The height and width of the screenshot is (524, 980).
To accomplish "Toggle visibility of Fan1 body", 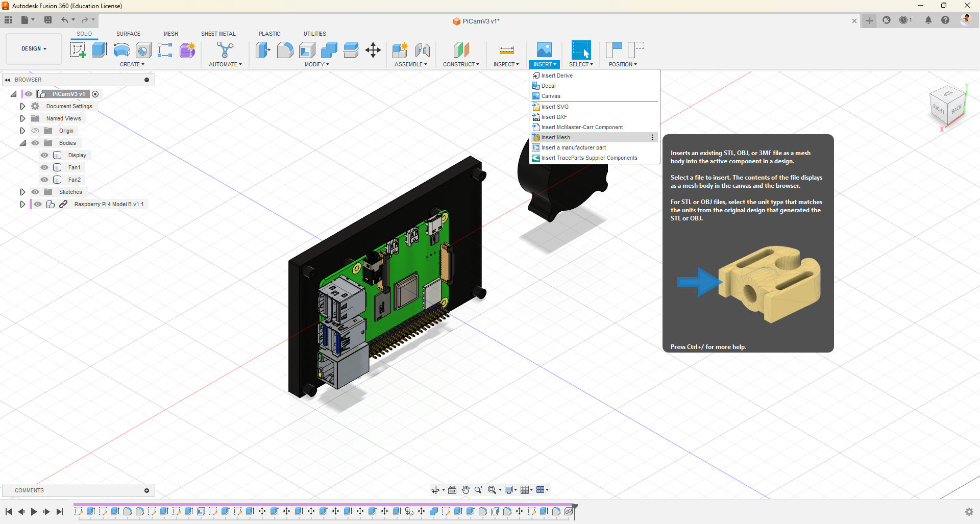I will coord(44,167).
